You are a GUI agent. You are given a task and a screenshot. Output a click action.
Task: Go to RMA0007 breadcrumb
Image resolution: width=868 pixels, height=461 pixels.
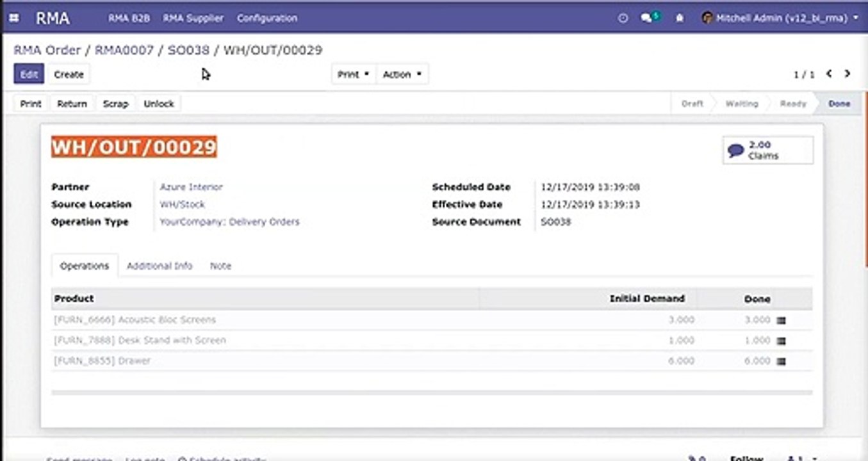pyautogui.click(x=124, y=50)
